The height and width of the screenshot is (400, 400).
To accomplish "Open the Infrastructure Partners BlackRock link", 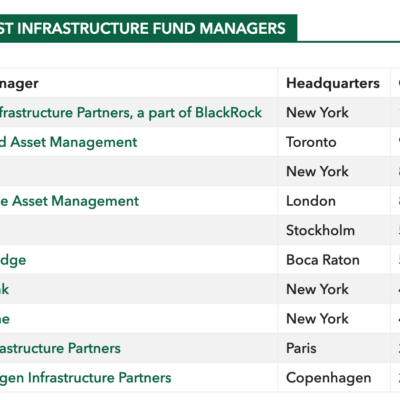I will [x=131, y=113].
